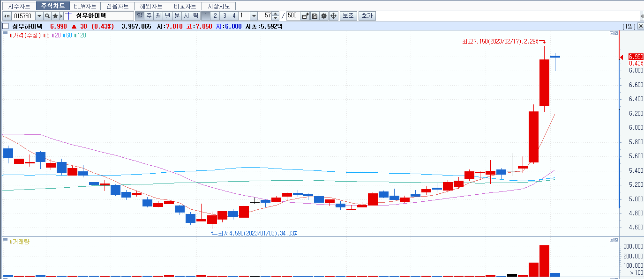Select tick period 틱 button
This screenshot has width=644, height=279.
195,16
